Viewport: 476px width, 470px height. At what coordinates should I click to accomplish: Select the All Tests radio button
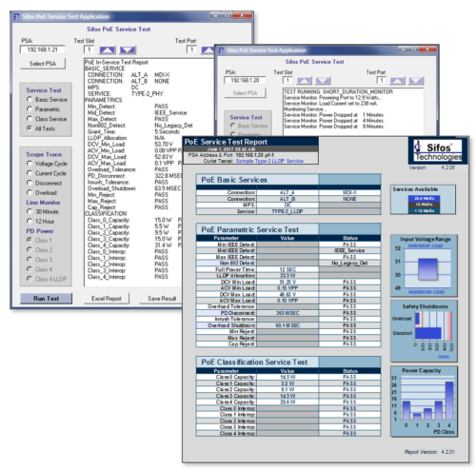tap(30, 128)
